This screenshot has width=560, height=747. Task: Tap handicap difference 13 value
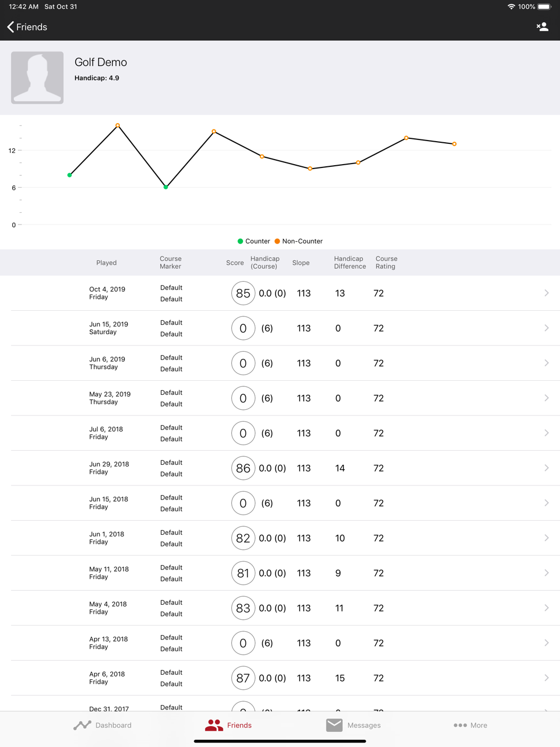(x=340, y=293)
